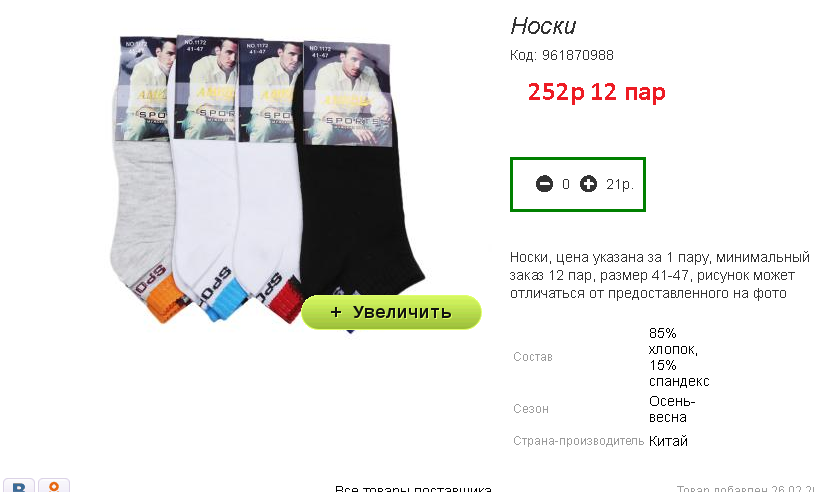Share via the VKontakte icon
The height and width of the screenshot is (492, 814).
point(18,486)
